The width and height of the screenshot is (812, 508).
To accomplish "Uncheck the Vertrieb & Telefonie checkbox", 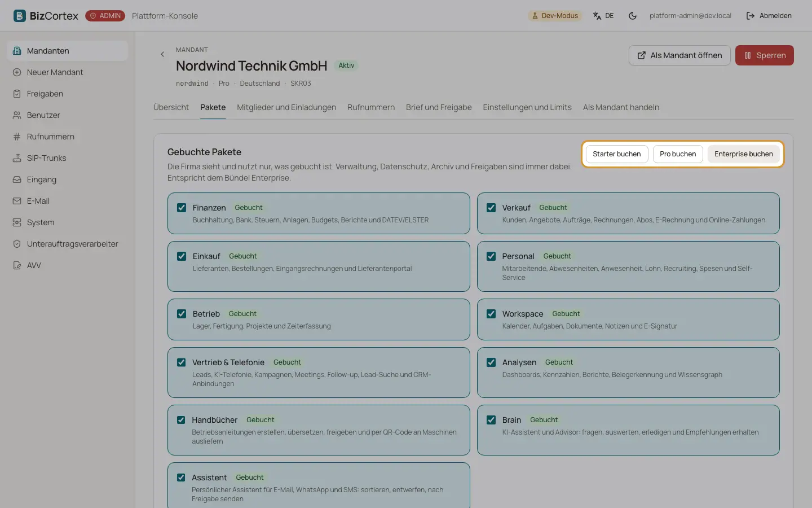I will [181, 362].
